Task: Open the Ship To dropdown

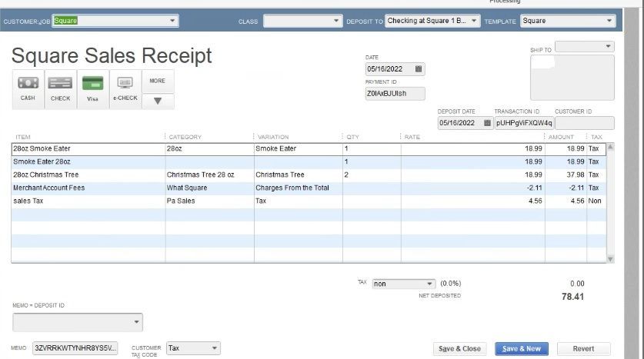Action: coord(609,47)
